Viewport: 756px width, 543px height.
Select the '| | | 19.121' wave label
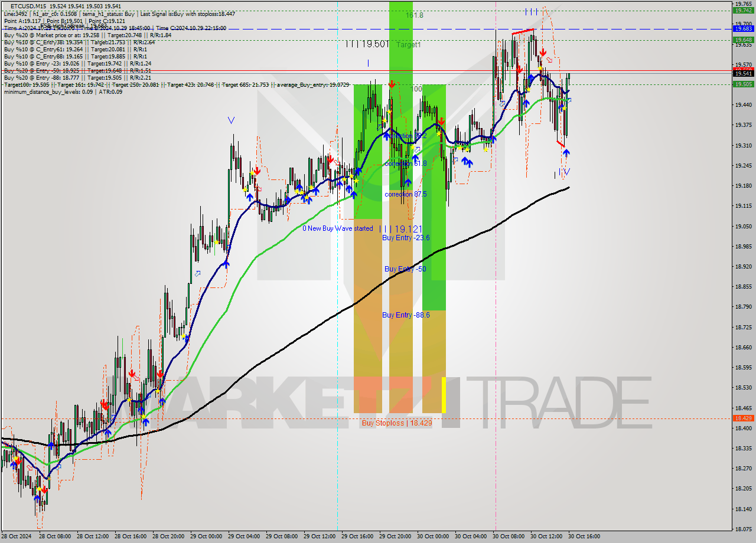(x=402, y=228)
